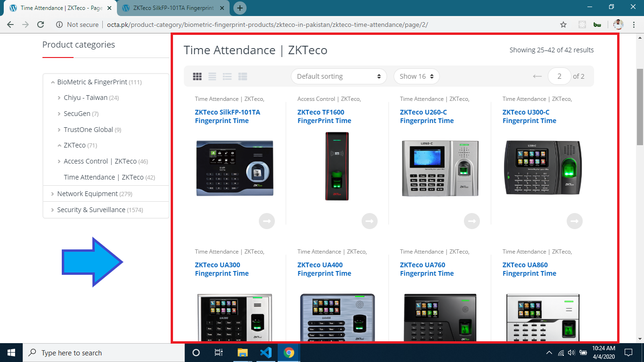The width and height of the screenshot is (644, 362).
Task: Open ZKTeco UA760 Fingerprint Time link
Action: [x=427, y=269]
